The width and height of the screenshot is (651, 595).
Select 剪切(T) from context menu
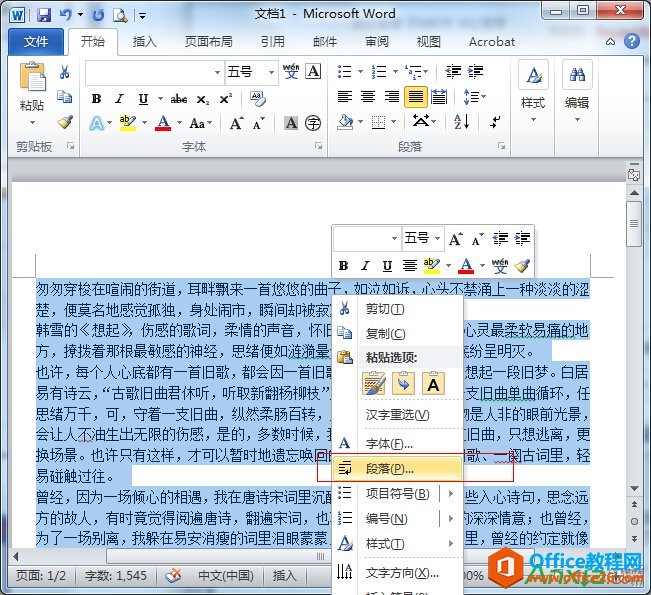pos(397,309)
